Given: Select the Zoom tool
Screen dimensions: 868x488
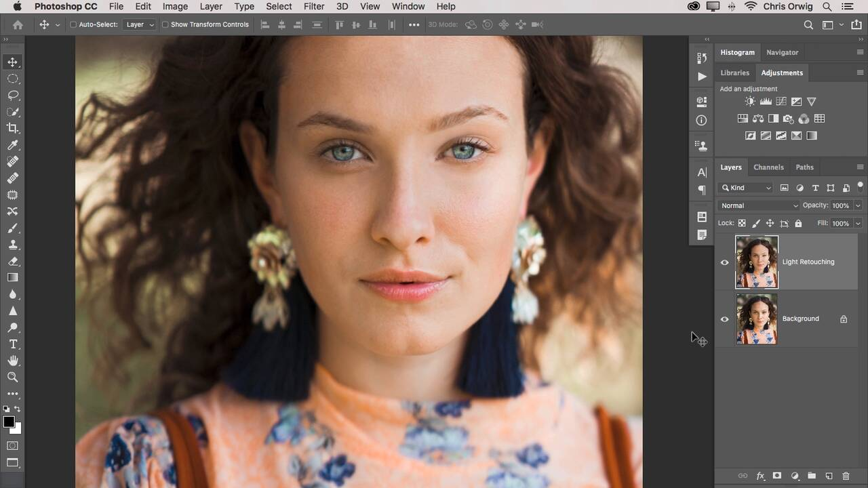Looking at the screenshot, I should (x=13, y=377).
